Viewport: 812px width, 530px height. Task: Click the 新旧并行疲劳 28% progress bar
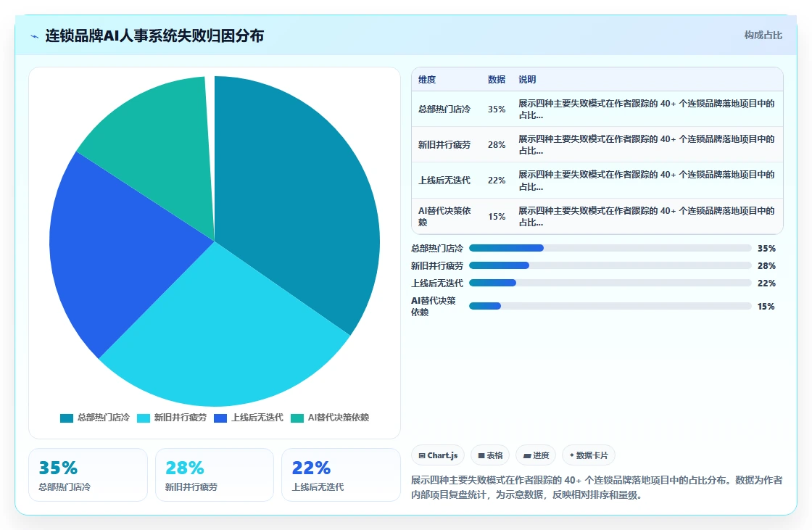610,265
